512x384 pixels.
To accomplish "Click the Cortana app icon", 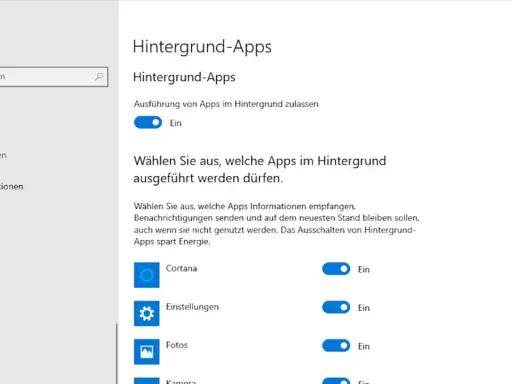I will point(147,275).
